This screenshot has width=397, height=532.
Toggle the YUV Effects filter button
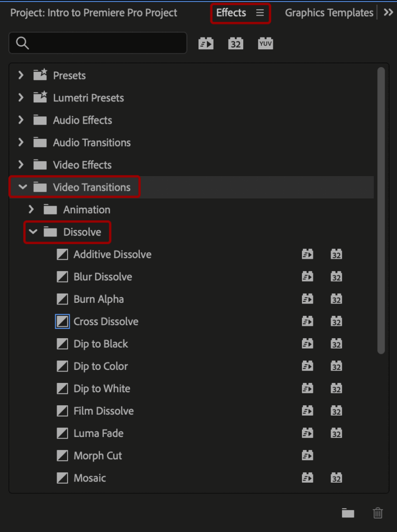[266, 44]
